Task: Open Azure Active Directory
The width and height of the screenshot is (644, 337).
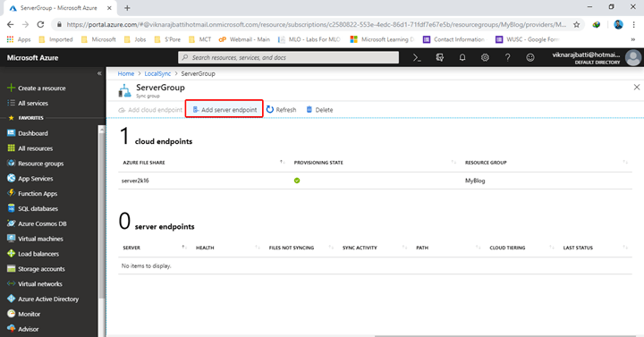Action: 43,299
